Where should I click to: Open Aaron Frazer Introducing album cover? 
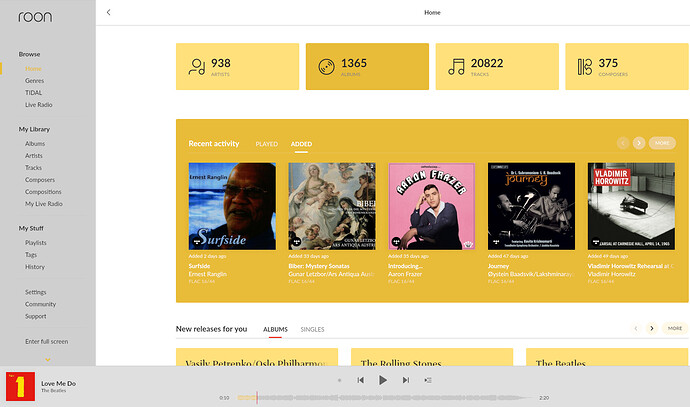click(432, 206)
